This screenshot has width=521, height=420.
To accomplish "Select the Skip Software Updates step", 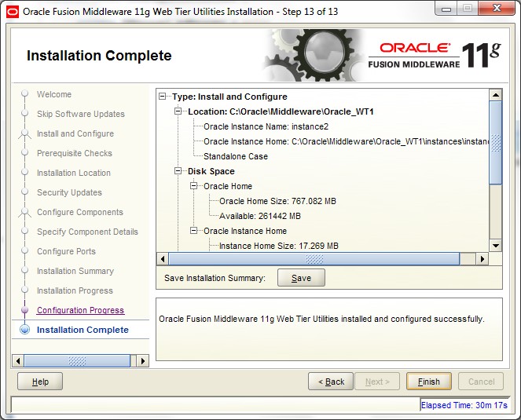I will point(81,114).
